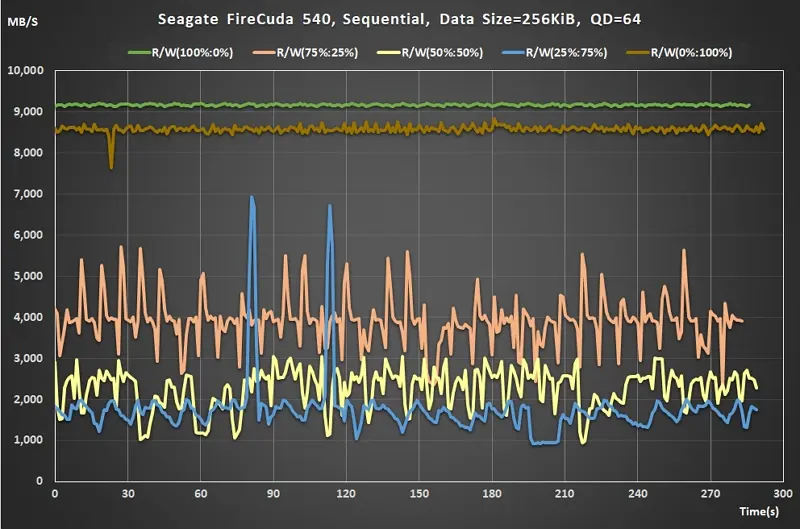Viewport: 800px width, 529px height.
Task: Click the 90 x-axis tick label
Action: [x=273, y=494]
